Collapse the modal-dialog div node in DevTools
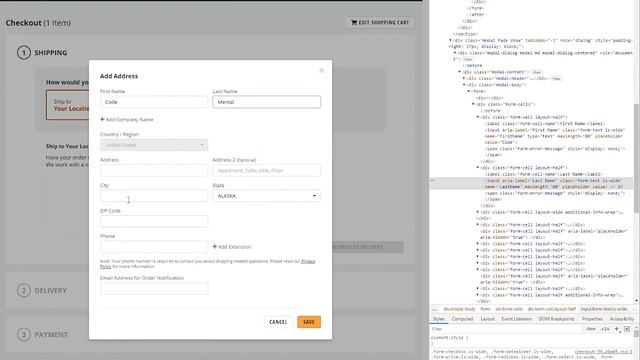The width and height of the screenshot is (640, 360). coord(455,53)
